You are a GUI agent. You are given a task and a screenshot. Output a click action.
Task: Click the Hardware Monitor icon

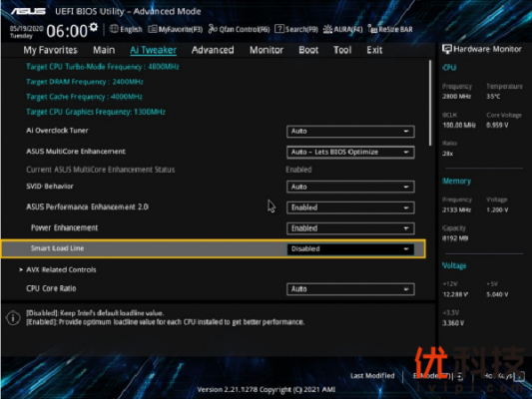click(447, 50)
